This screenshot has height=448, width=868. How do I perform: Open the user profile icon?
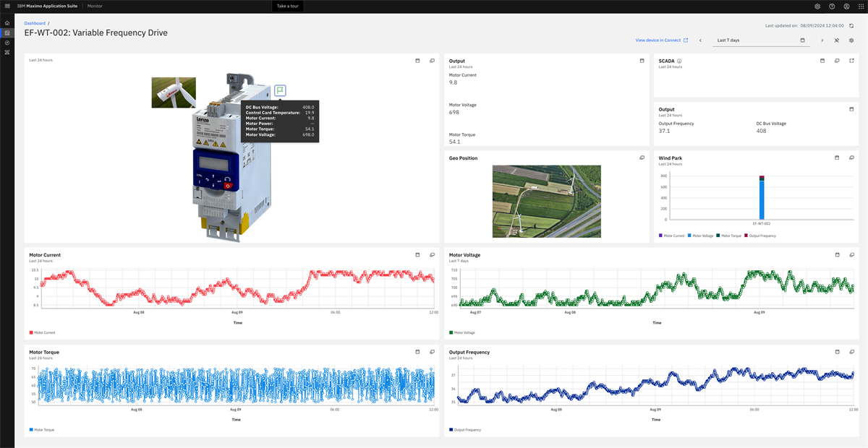click(846, 6)
